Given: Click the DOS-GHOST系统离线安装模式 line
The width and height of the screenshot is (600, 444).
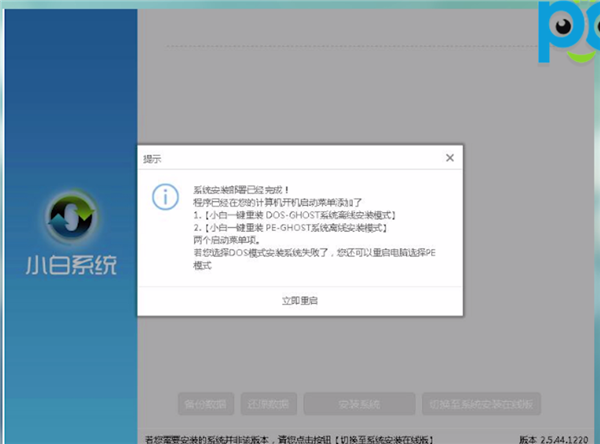Looking at the screenshot, I should pyautogui.click(x=294, y=215).
